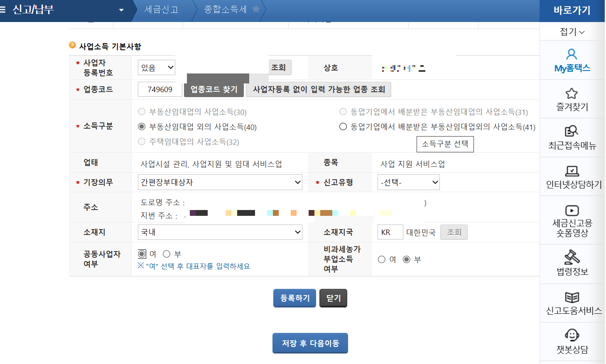
Task: Open the 법령정보 gavel icon
Action: tap(572, 257)
